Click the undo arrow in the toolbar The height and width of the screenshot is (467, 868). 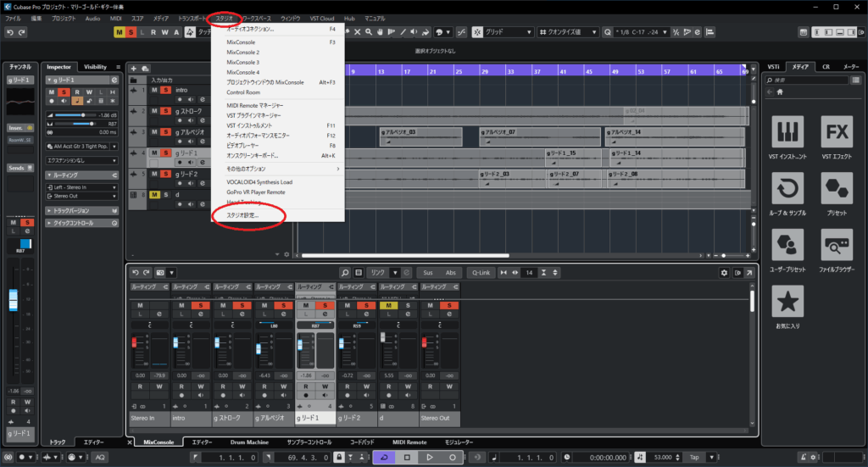point(9,32)
